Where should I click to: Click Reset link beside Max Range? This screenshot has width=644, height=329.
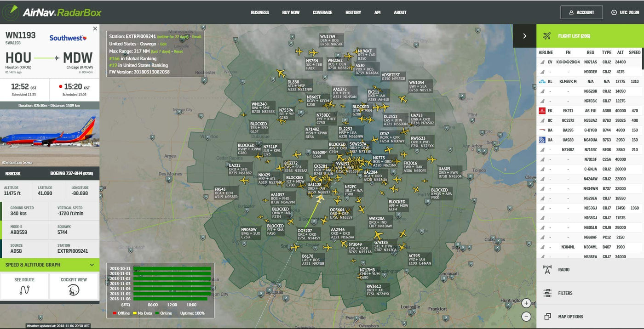(x=178, y=51)
